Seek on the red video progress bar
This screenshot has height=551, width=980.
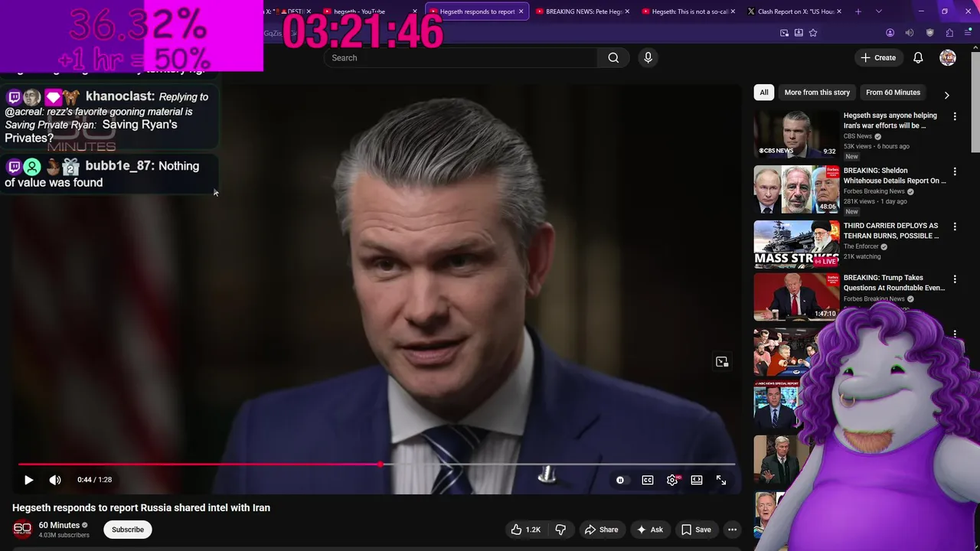(x=377, y=465)
